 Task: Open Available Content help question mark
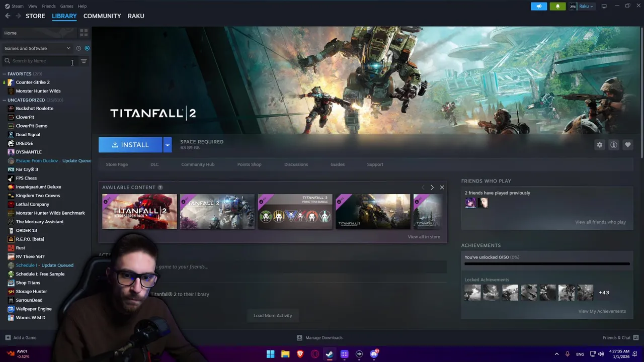tap(160, 188)
